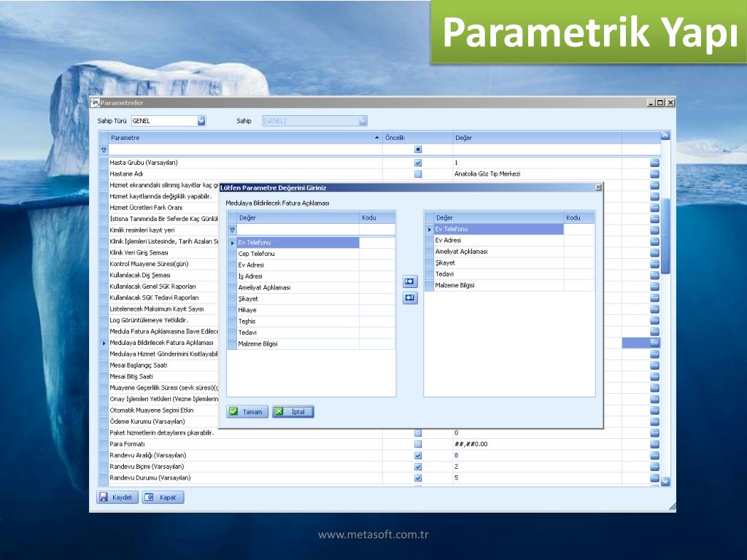Screen dimensions: 747x560
Task: Save parameters with the Kaydet button
Action: pos(117,497)
